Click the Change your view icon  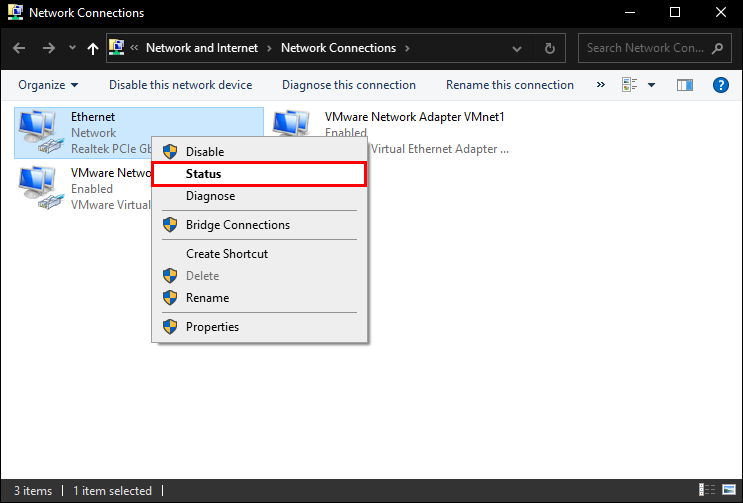pos(629,85)
